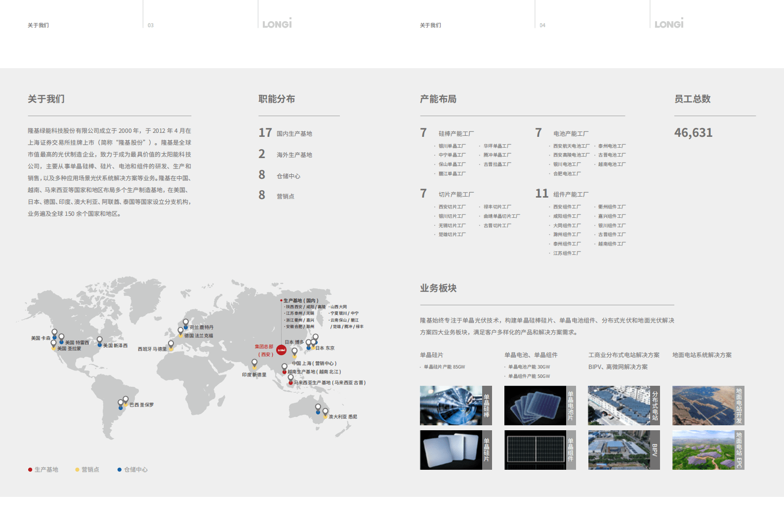
Task: Click the 业务板块 section heading
Action: [x=438, y=288]
